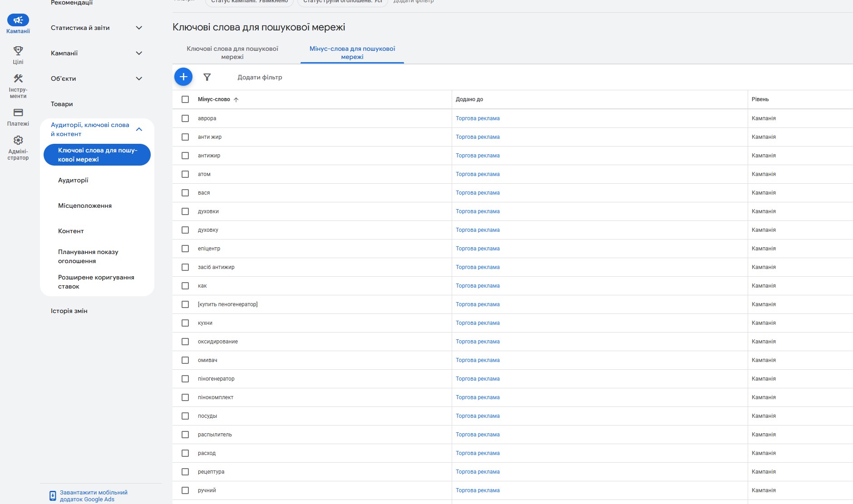Expand Статистика й звіти section
This screenshot has height=504, width=853.
click(x=139, y=28)
